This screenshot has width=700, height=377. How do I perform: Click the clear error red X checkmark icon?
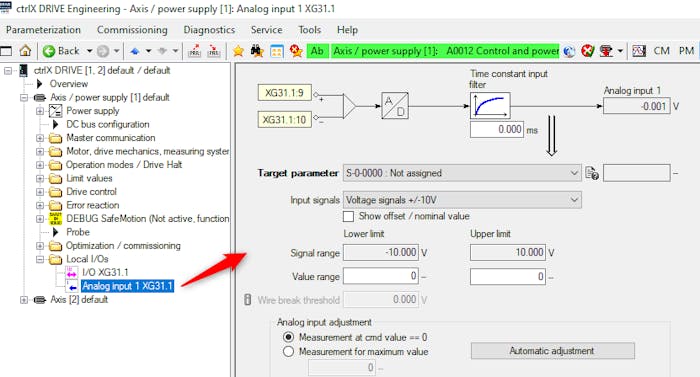[588, 51]
